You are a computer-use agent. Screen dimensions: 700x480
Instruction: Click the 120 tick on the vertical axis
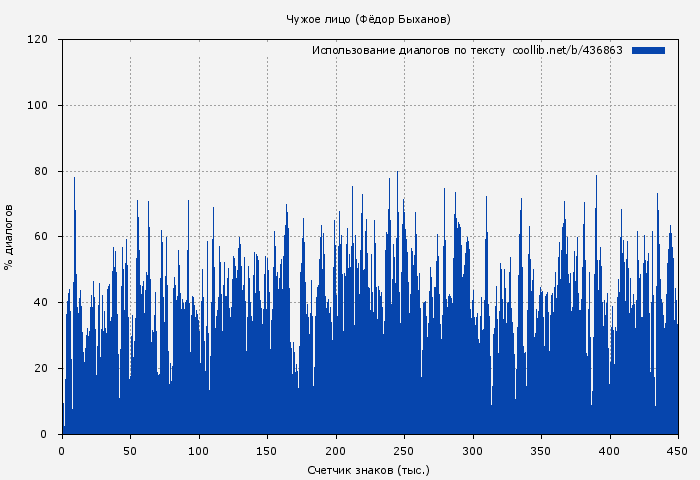38,40
